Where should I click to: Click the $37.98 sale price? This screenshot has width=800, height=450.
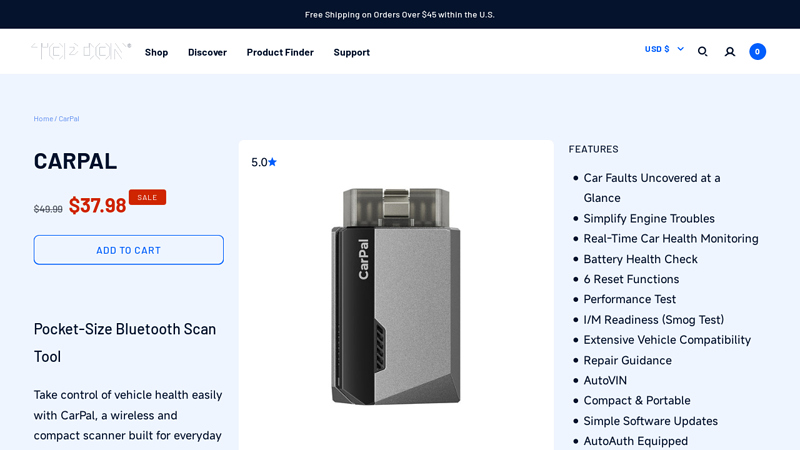[97, 205]
